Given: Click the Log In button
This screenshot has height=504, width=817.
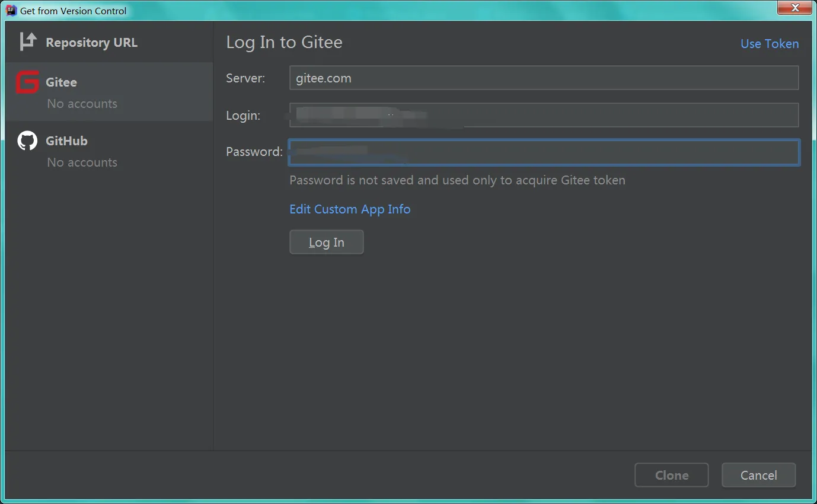Looking at the screenshot, I should [x=327, y=242].
